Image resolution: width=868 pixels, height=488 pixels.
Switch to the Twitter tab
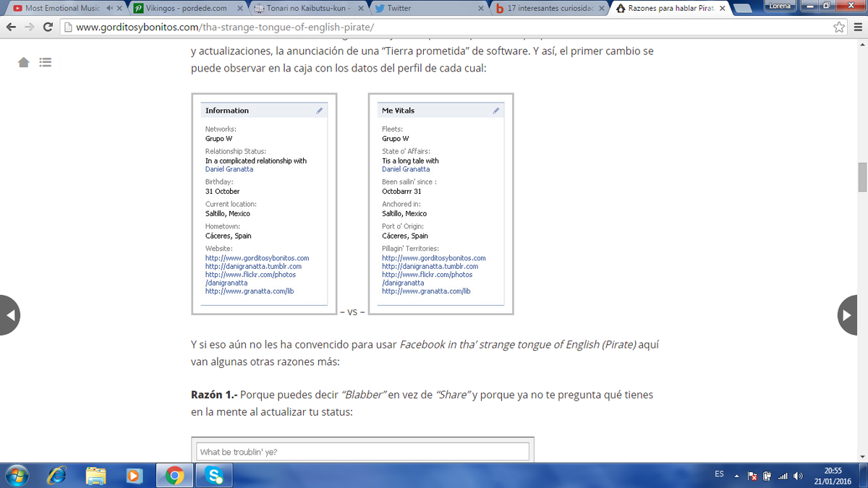[x=428, y=8]
